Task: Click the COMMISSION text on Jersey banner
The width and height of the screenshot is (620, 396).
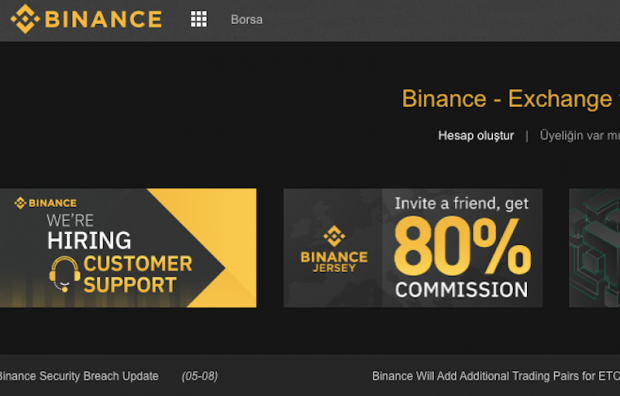Action: click(461, 290)
